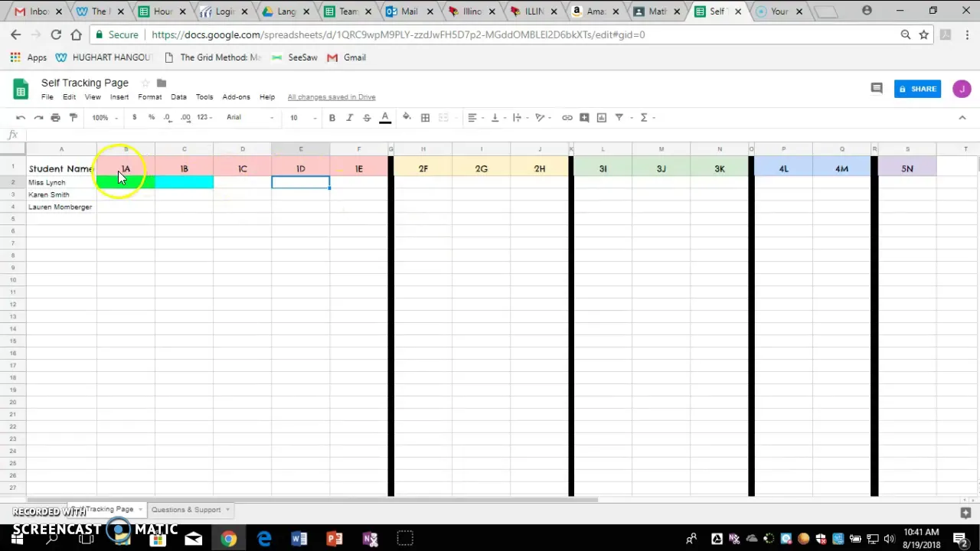Toggle italic formatting

point(349,117)
